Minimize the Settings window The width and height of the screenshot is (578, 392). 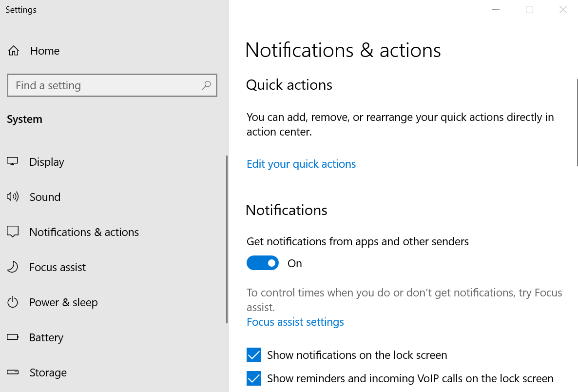tap(496, 10)
